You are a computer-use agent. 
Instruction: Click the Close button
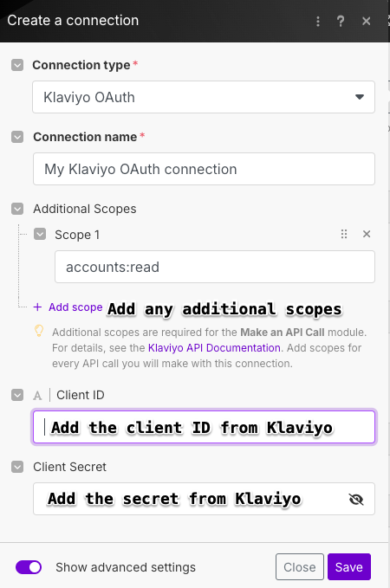[x=300, y=567]
